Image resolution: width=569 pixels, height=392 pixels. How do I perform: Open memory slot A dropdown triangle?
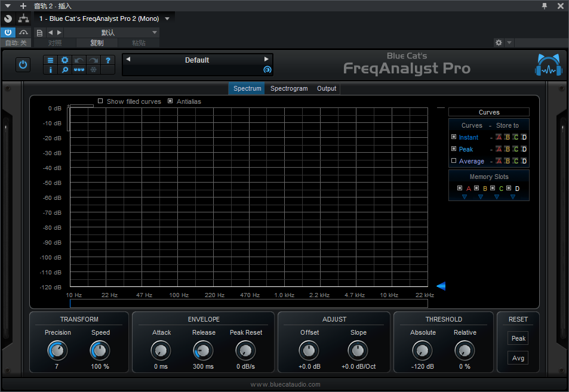465,197
